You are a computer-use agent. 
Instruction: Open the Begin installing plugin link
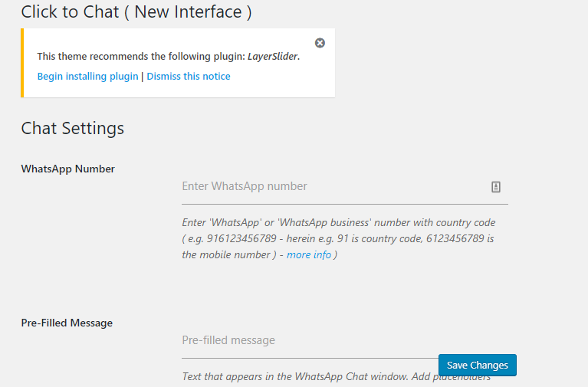[87, 77]
